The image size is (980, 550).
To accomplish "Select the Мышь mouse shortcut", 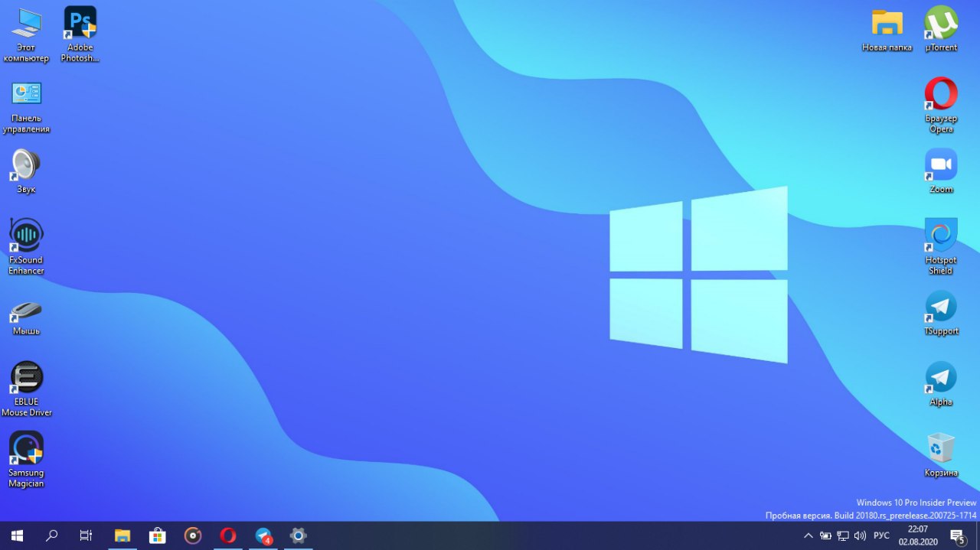I will pos(26,317).
